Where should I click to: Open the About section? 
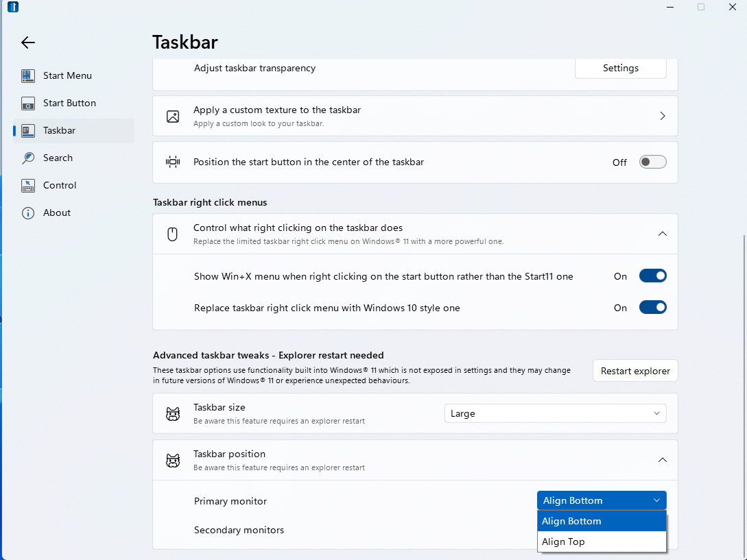pos(74,213)
